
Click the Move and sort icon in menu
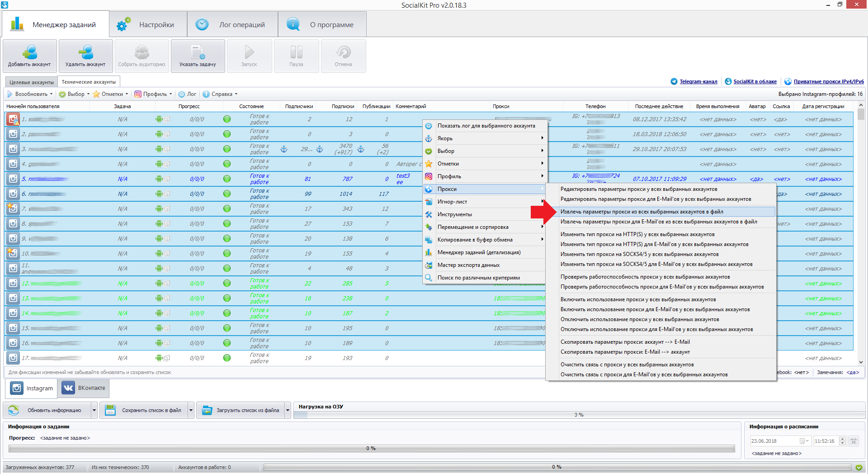[429, 227]
